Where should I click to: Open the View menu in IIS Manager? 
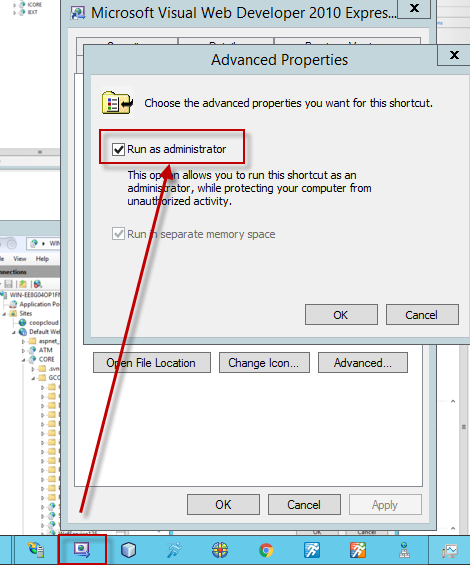pos(20,259)
